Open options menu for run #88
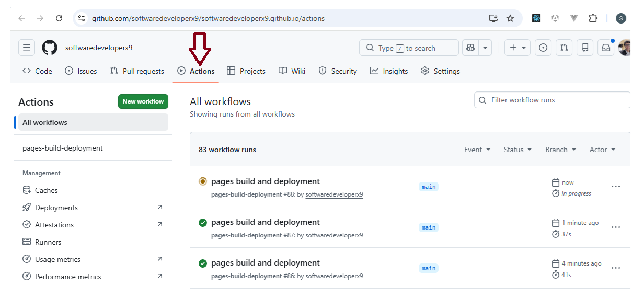644x298 pixels. click(x=616, y=187)
